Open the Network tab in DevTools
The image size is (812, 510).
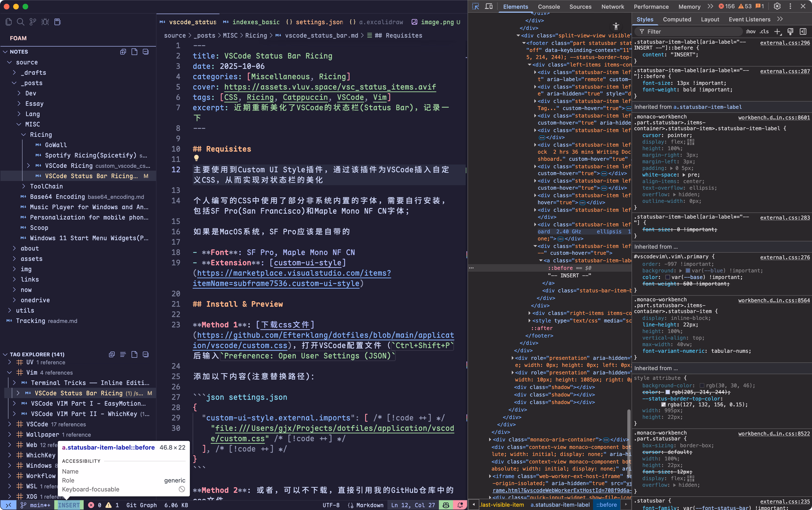tap(612, 6)
